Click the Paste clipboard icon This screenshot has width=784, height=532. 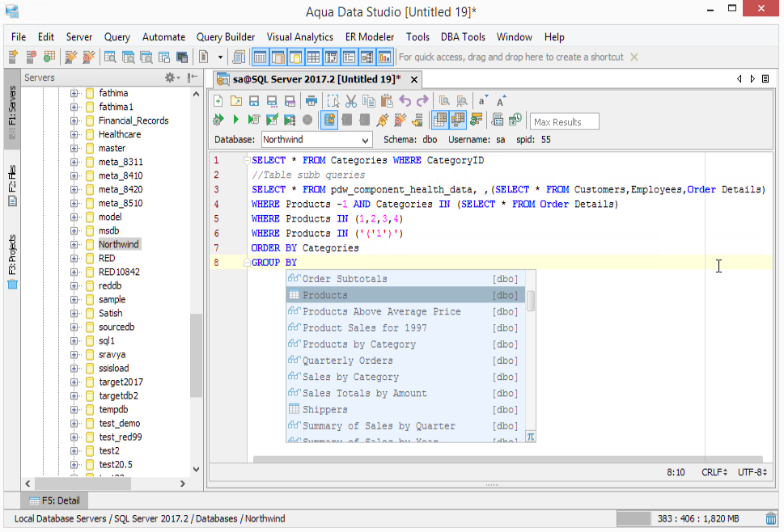coord(386,101)
